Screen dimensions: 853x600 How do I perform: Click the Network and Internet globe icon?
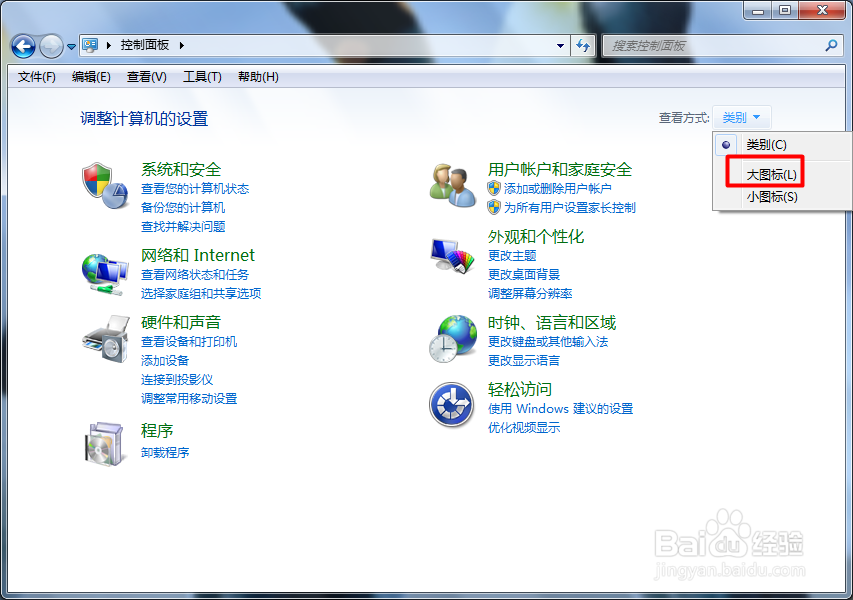pos(105,274)
